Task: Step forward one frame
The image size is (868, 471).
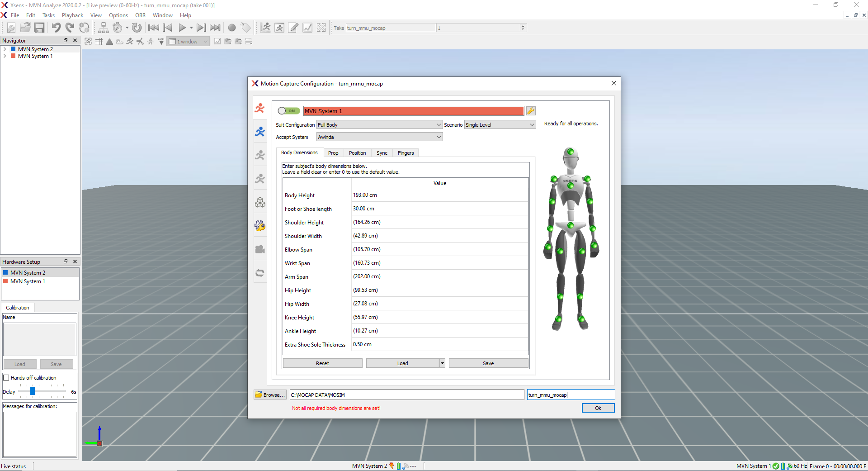Action: tap(201, 28)
